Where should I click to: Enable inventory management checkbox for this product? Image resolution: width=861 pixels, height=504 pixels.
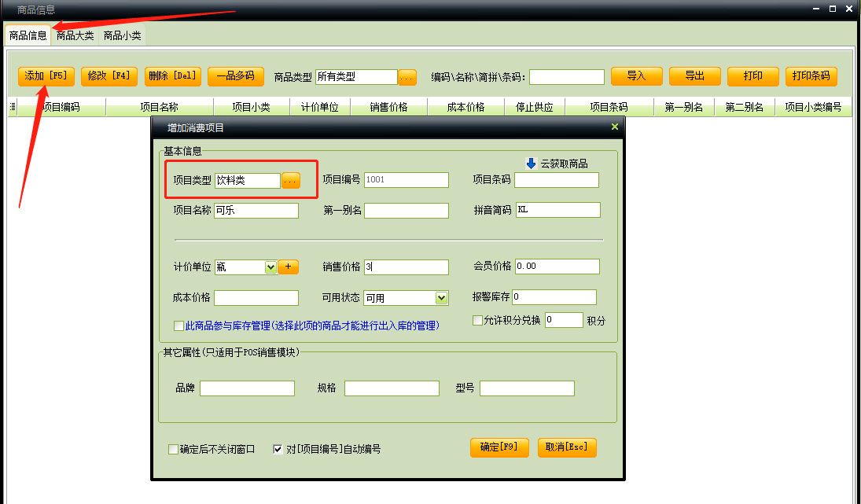pyautogui.click(x=178, y=326)
